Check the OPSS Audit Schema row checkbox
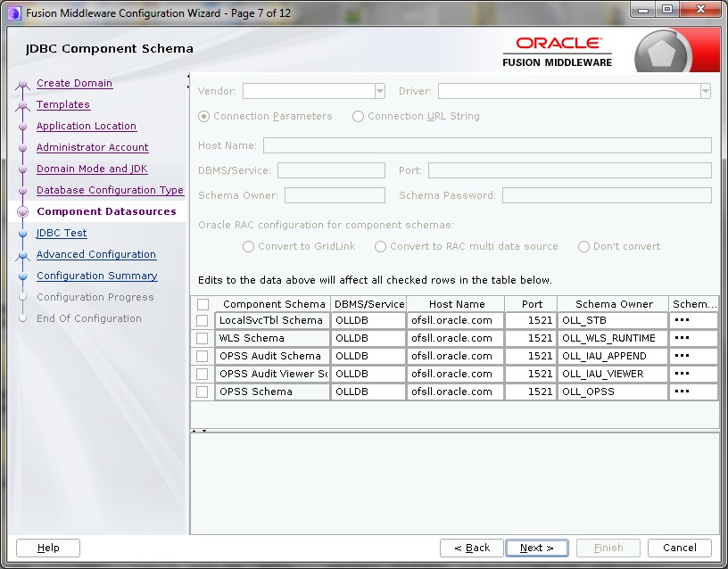The width and height of the screenshot is (728, 569). [202, 356]
